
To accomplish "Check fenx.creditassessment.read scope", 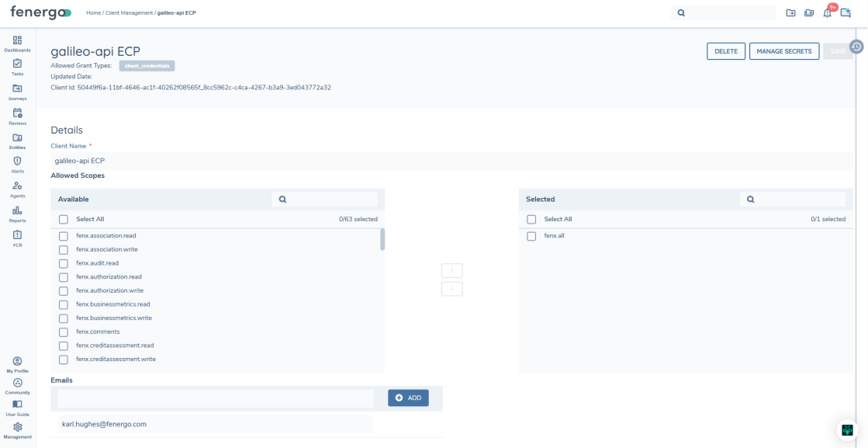I will point(64,346).
